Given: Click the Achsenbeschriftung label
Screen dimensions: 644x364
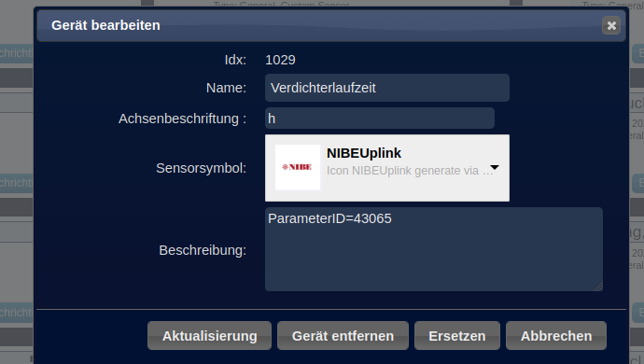Looking at the screenshot, I should click(182, 119).
